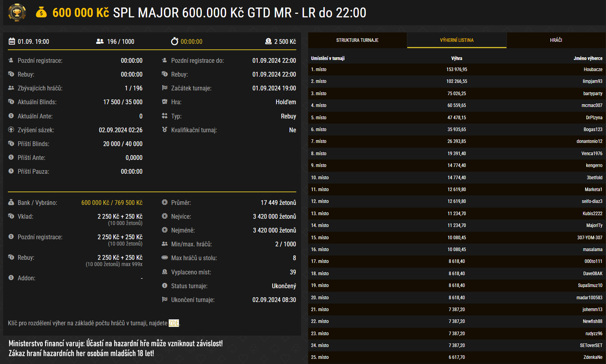The width and height of the screenshot is (606, 364).
Task: Click the table icon by Max hráčů u stolu
Action: coord(165,258)
